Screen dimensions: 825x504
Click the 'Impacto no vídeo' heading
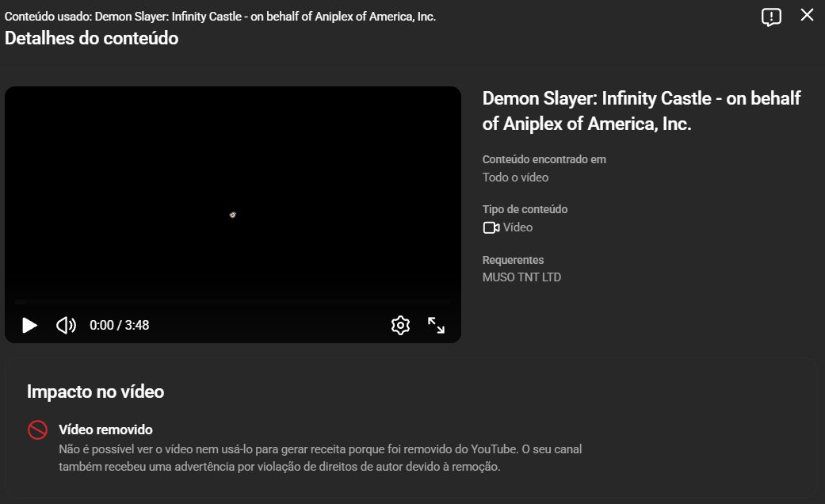[x=95, y=391]
